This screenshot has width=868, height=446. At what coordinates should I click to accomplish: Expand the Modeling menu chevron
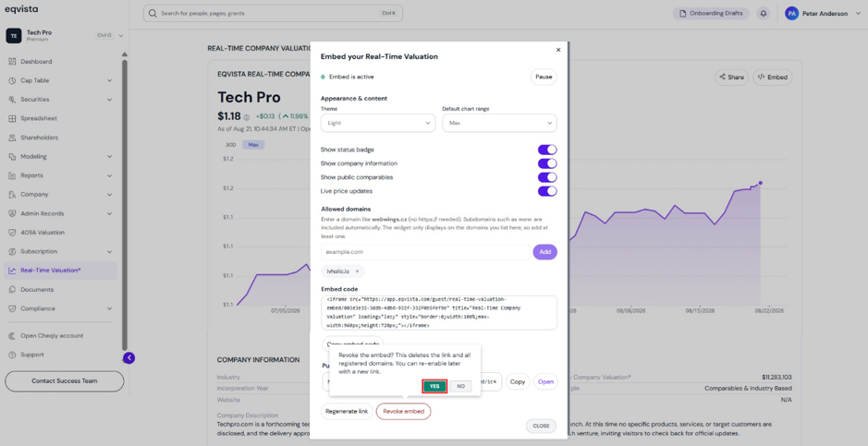point(109,156)
